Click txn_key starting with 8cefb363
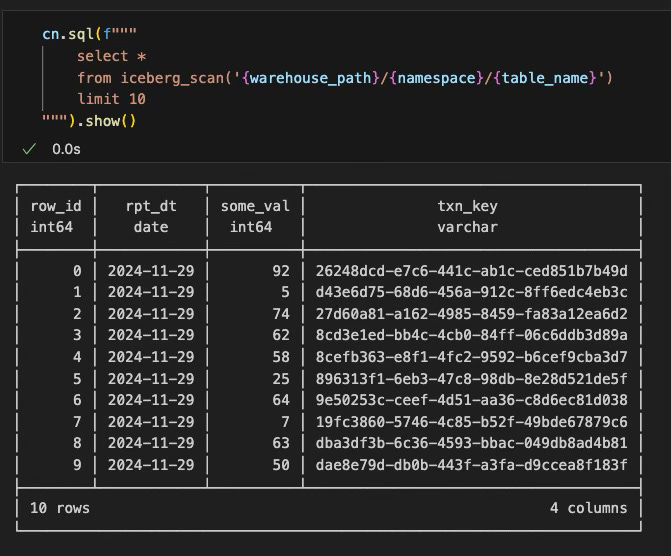 [x=472, y=357]
